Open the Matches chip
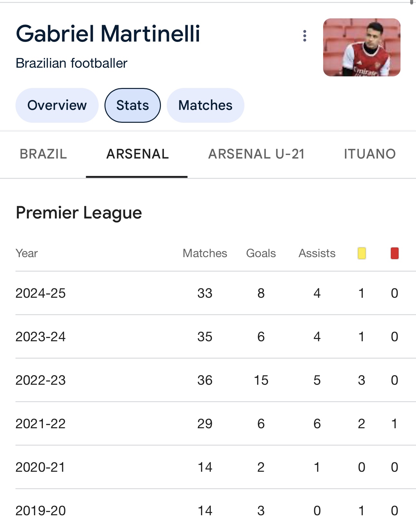 (205, 105)
